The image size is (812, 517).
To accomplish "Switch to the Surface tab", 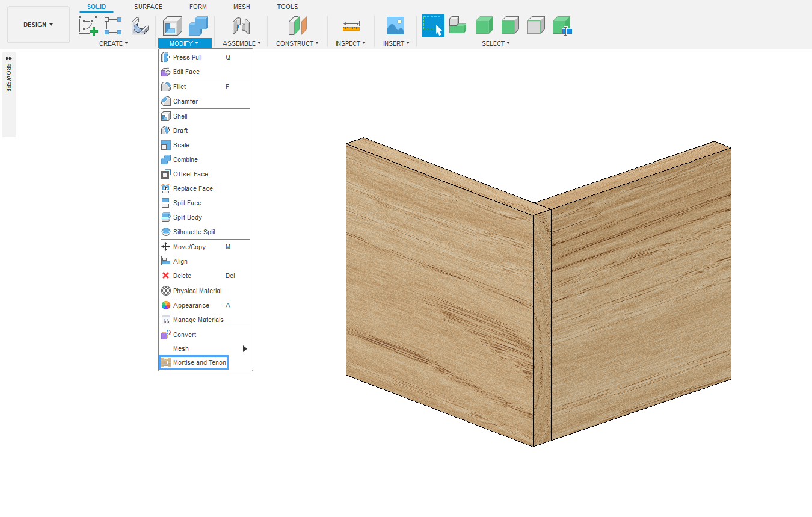I will pyautogui.click(x=148, y=7).
